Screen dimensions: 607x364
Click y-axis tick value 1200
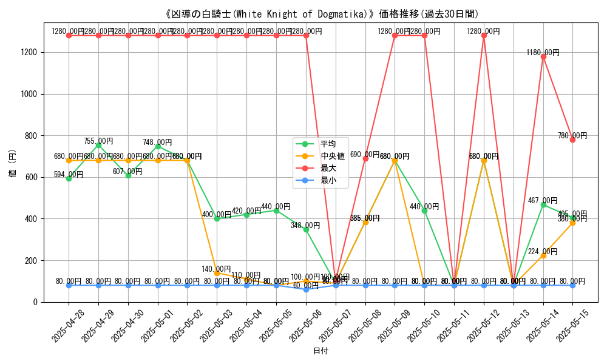tap(29, 52)
